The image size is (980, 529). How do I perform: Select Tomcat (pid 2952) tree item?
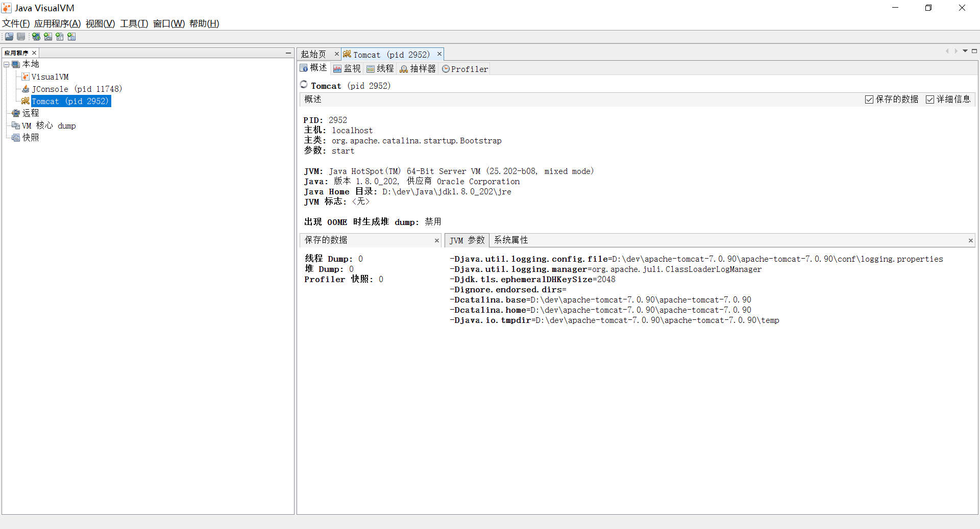tap(70, 101)
